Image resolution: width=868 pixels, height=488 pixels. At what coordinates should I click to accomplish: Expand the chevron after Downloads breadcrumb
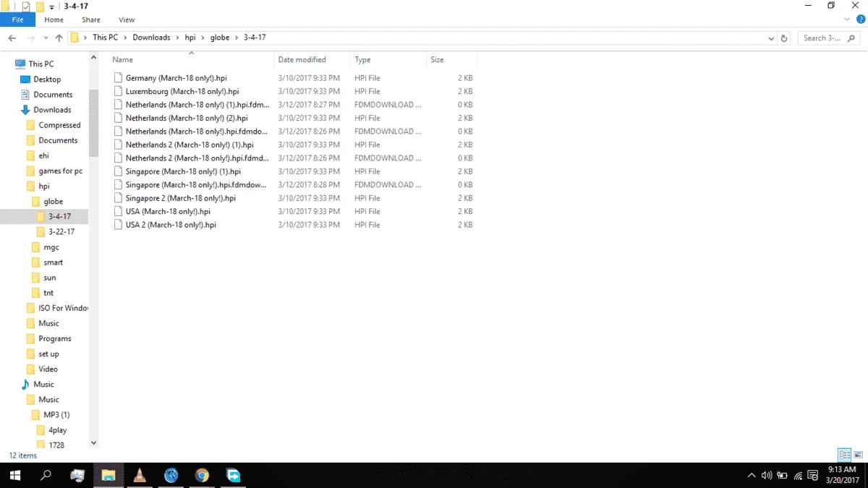[x=178, y=38]
